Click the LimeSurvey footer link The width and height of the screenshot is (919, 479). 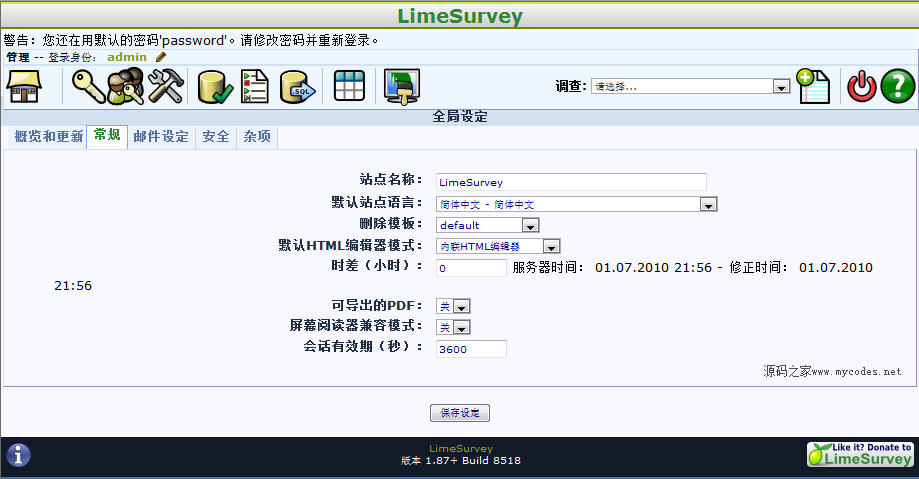[x=461, y=449]
